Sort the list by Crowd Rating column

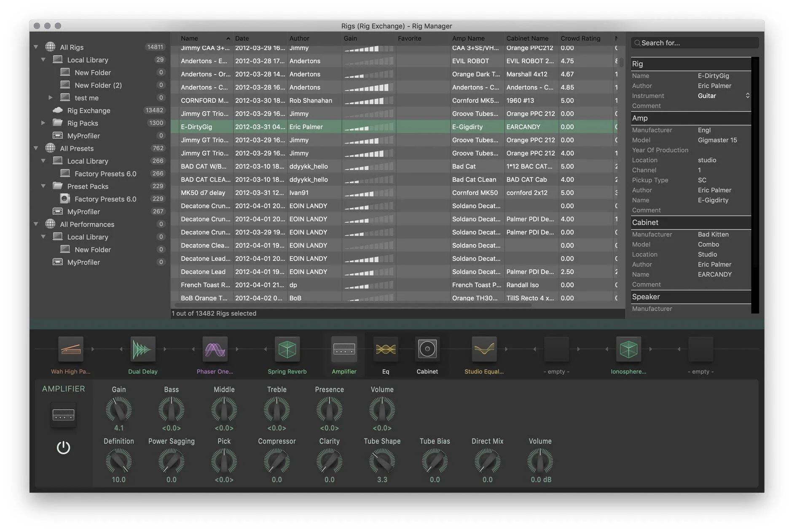click(580, 38)
